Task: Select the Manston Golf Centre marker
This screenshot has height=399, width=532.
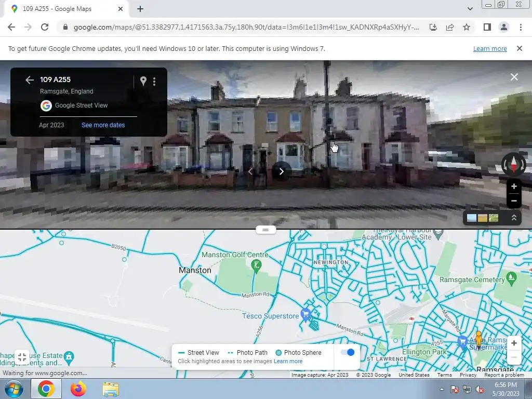Action: (257, 265)
